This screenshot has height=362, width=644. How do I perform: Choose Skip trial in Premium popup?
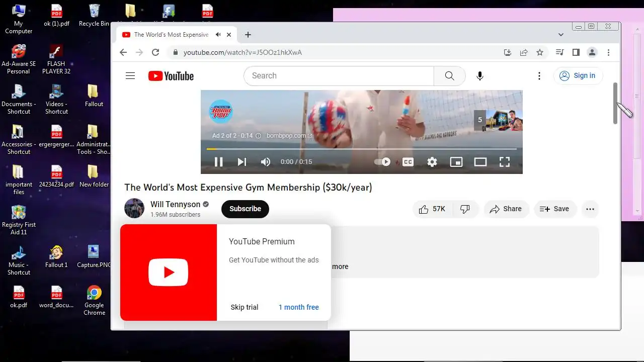[x=245, y=307]
